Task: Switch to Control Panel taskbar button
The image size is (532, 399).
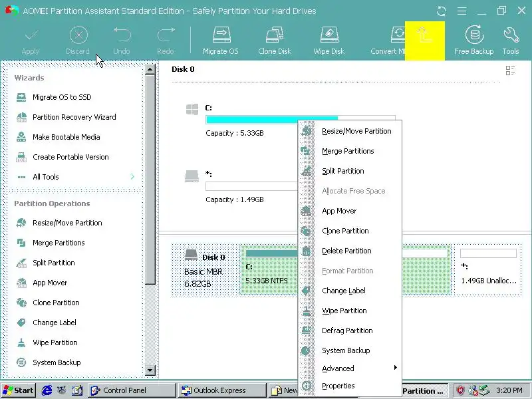Action: click(132, 390)
